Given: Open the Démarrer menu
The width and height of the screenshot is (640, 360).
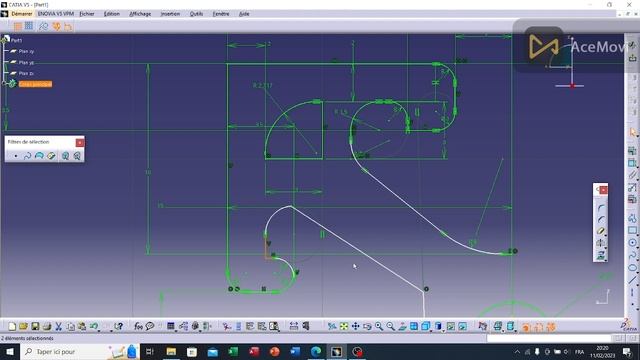Looking at the screenshot, I should [21, 14].
